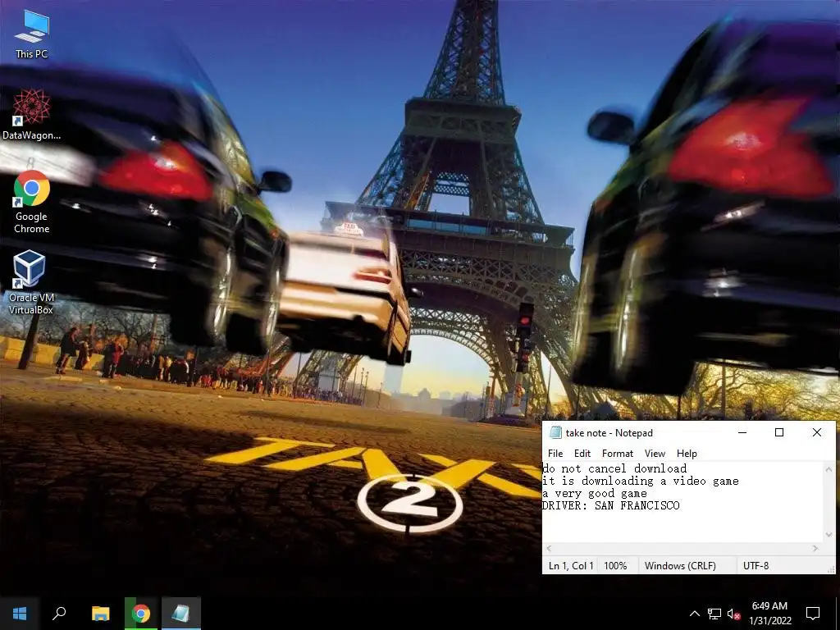Open DataWagon desktop shortcut
The image size is (840, 630).
tap(32, 114)
